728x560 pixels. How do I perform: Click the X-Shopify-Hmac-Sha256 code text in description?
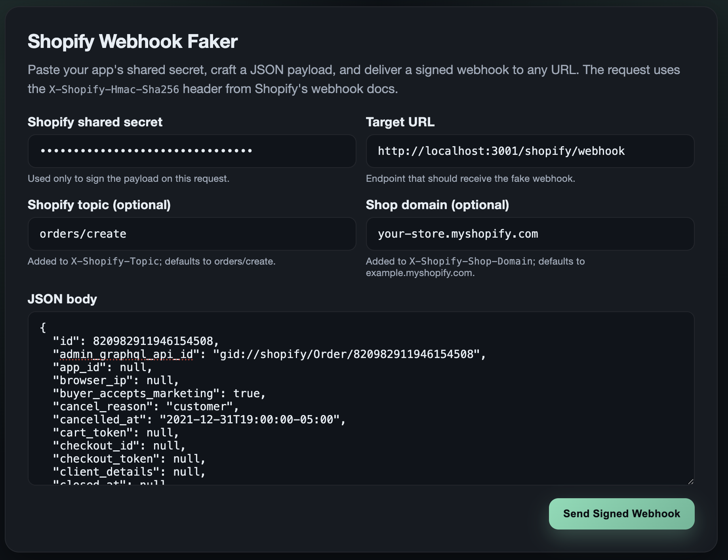point(114,90)
